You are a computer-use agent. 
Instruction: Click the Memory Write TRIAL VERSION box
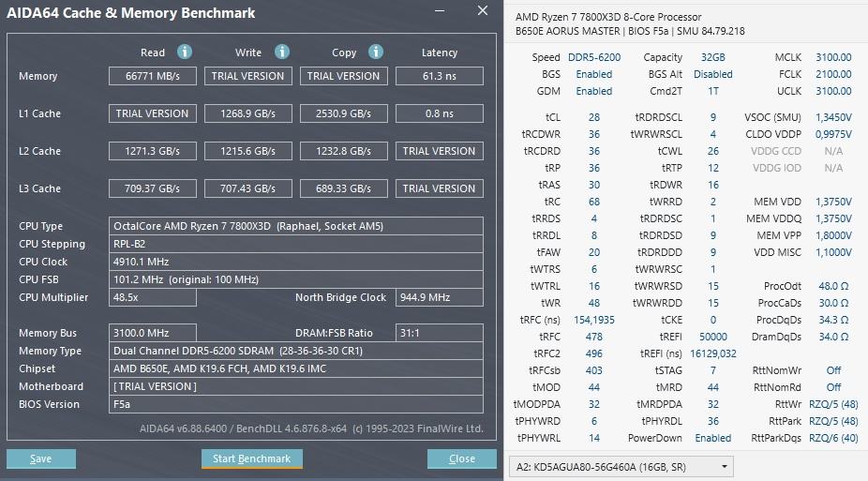[x=248, y=76]
